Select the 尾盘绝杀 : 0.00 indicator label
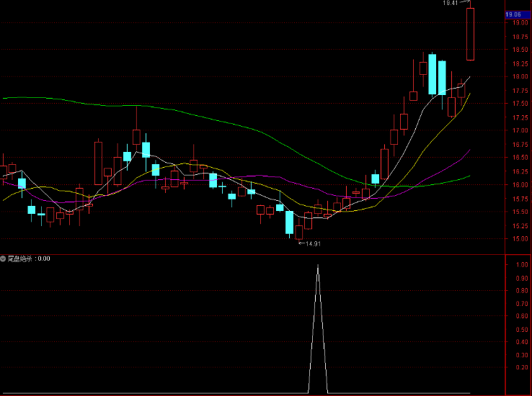Viewport: 532px width, 396px height. pos(29,258)
